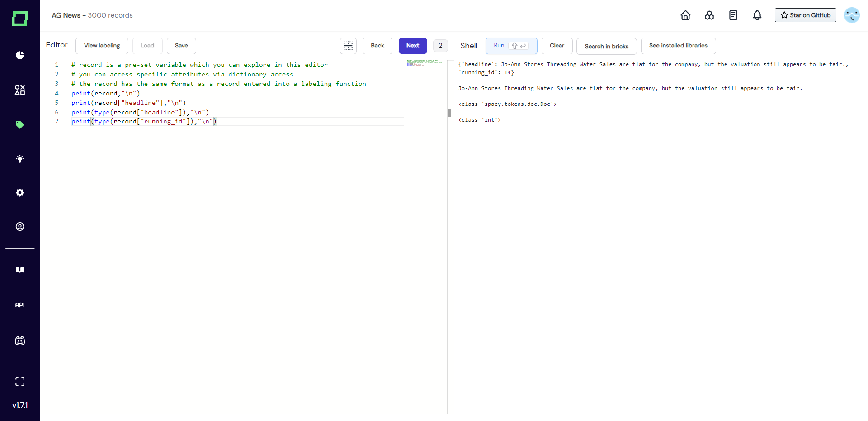Open project settings gear icon

20,193
